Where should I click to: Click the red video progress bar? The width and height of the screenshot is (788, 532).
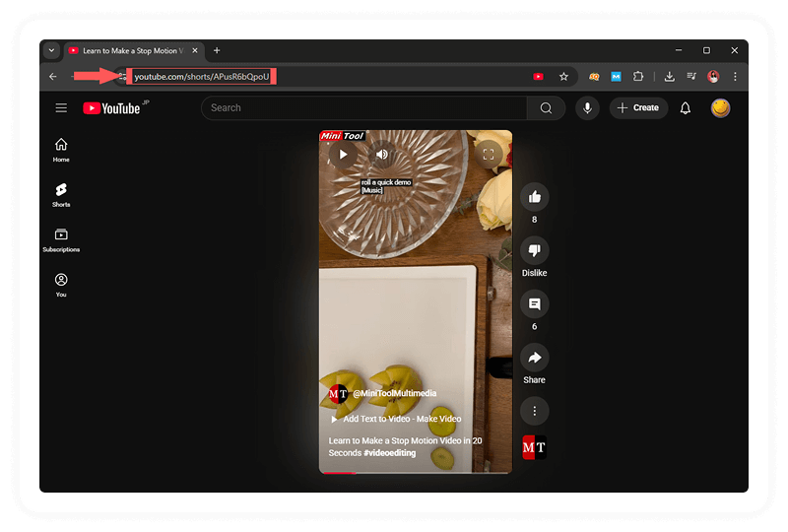click(340, 473)
